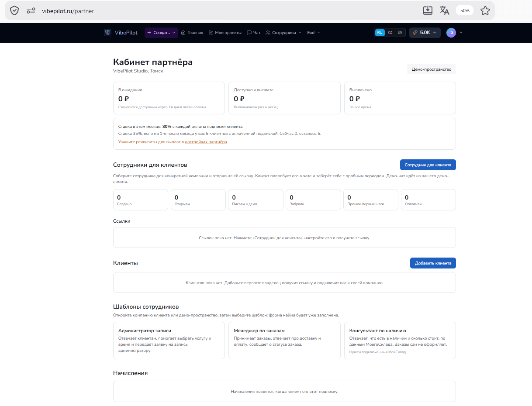Click the Оплатили counter card
Image resolution: width=532 pixels, height=406 pixels.
click(428, 200)
